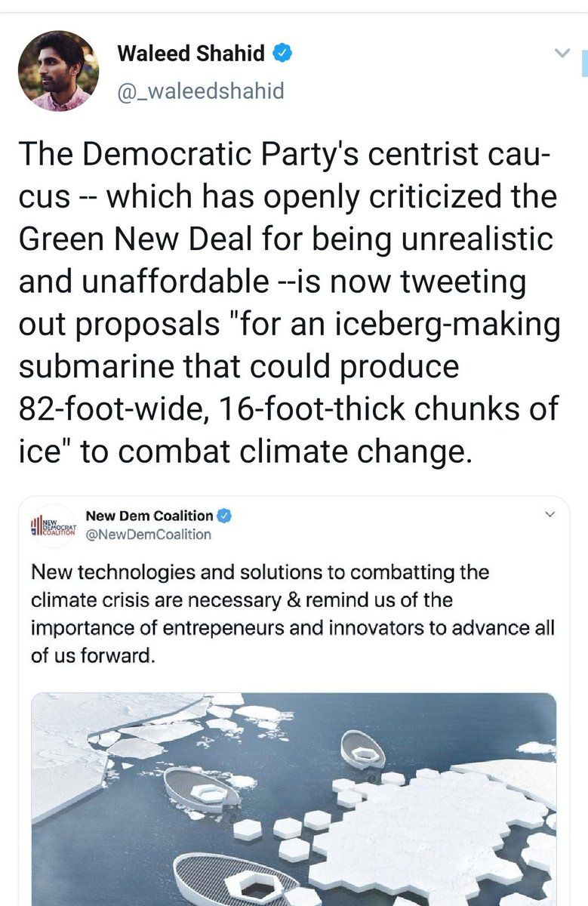The image size is (588, 906).
Task: Click the middle-left submarine in the image
Action: click(202, 790)
